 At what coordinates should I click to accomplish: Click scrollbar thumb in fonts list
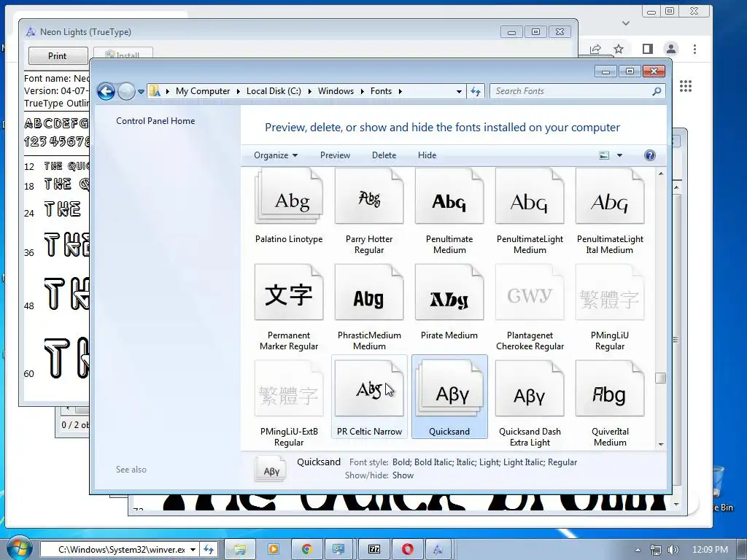(660, 378)
